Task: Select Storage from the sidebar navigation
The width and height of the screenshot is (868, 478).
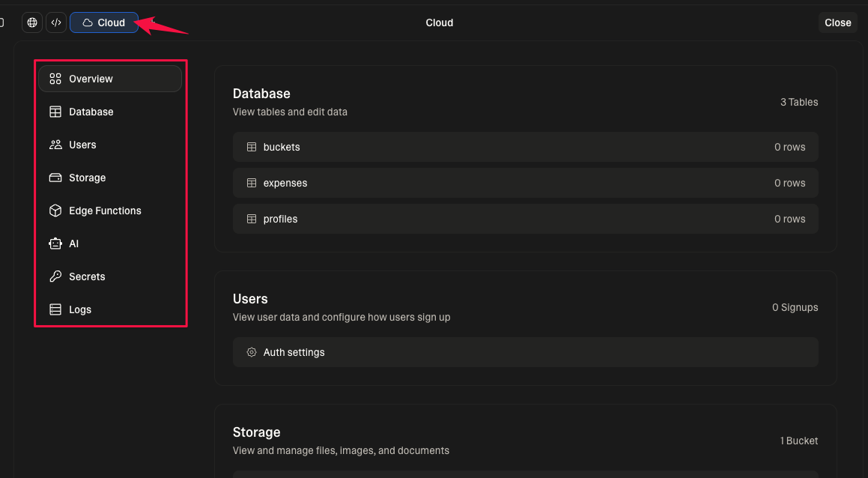Action: click(x=88, y=177)
